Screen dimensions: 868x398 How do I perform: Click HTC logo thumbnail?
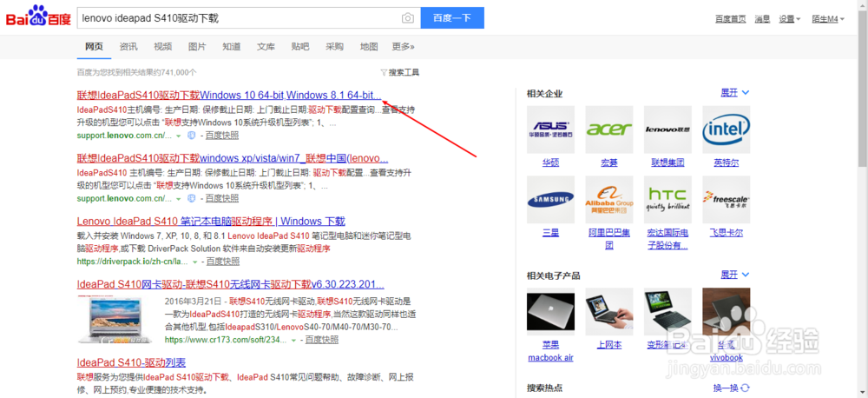(667, 200)
